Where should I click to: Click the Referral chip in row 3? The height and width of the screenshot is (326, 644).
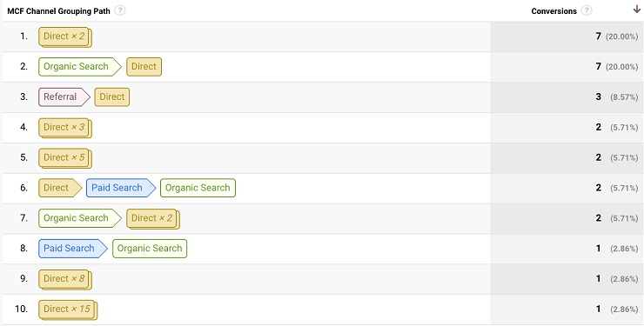tap(64, 97)
